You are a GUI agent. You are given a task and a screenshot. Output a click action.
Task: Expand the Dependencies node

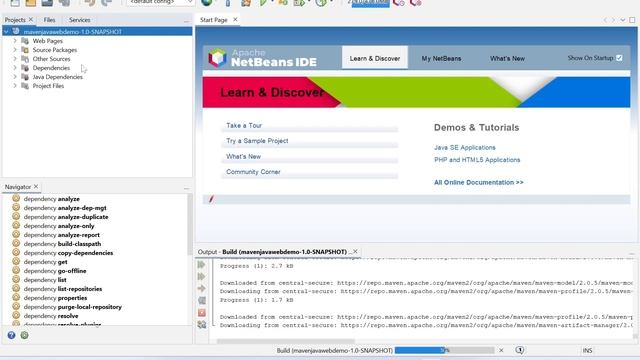click(x=15, y=68)
